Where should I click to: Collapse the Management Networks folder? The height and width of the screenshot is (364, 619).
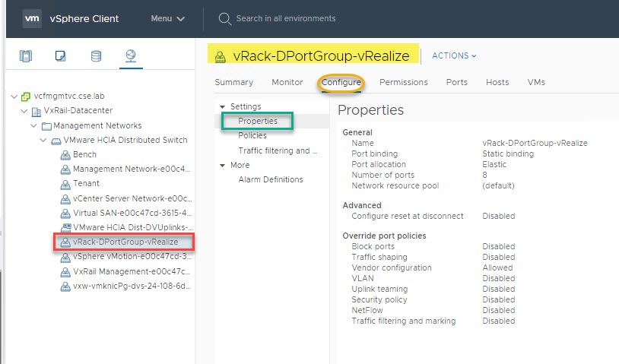tap(33, 125)
